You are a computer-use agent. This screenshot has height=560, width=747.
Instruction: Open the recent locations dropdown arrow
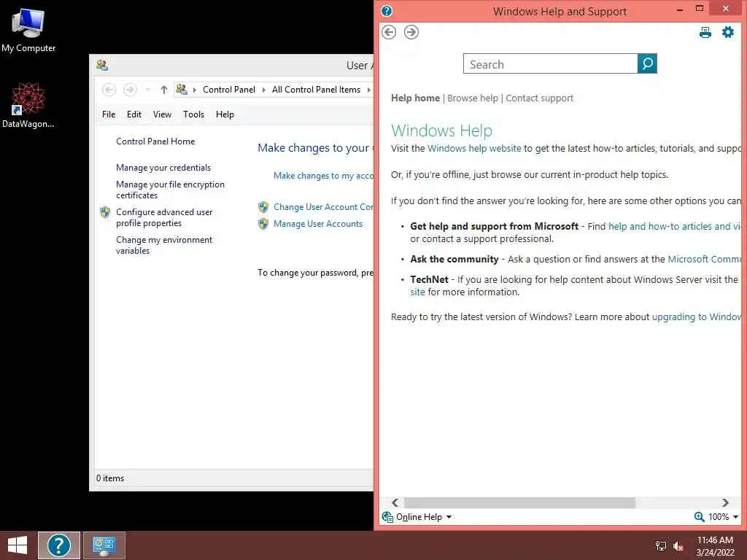click(147, 90)
